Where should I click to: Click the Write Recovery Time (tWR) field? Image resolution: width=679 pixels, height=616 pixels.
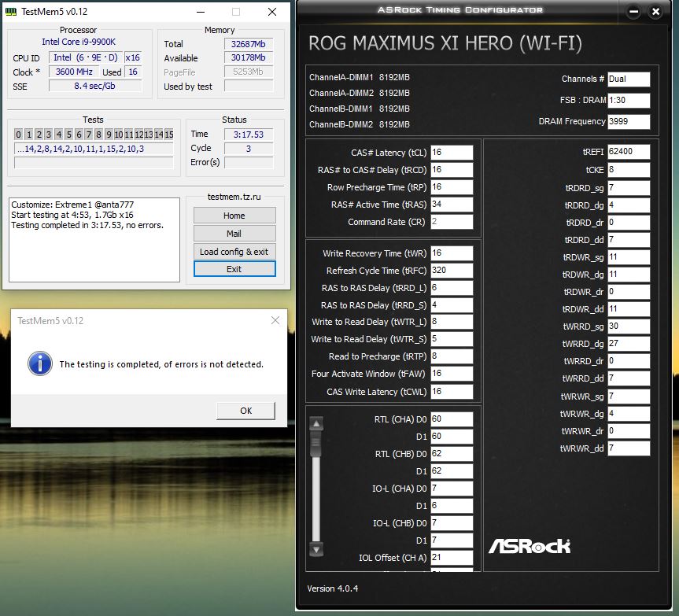pyautogui.click(x=452, y=253)
